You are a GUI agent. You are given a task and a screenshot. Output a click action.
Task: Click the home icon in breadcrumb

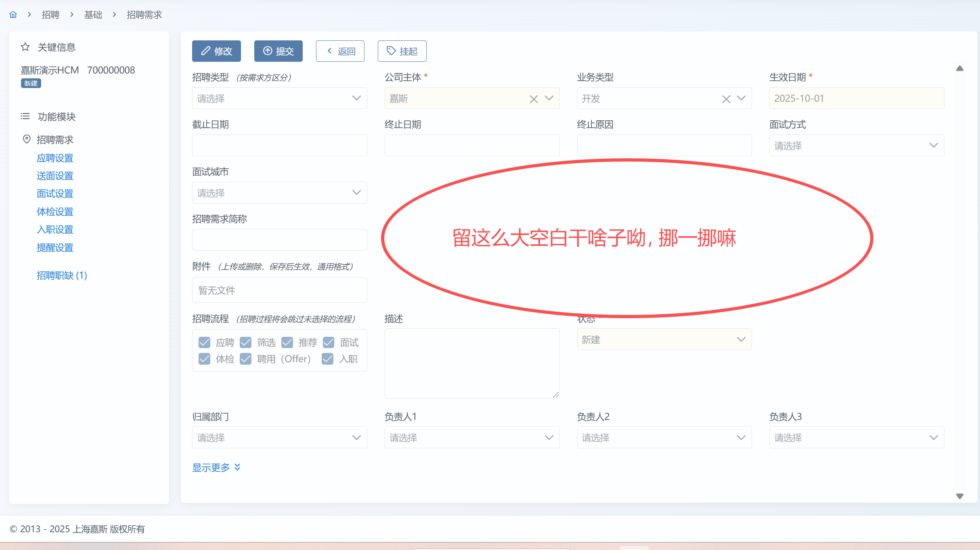pyautogui.click(x=13, y=15)
